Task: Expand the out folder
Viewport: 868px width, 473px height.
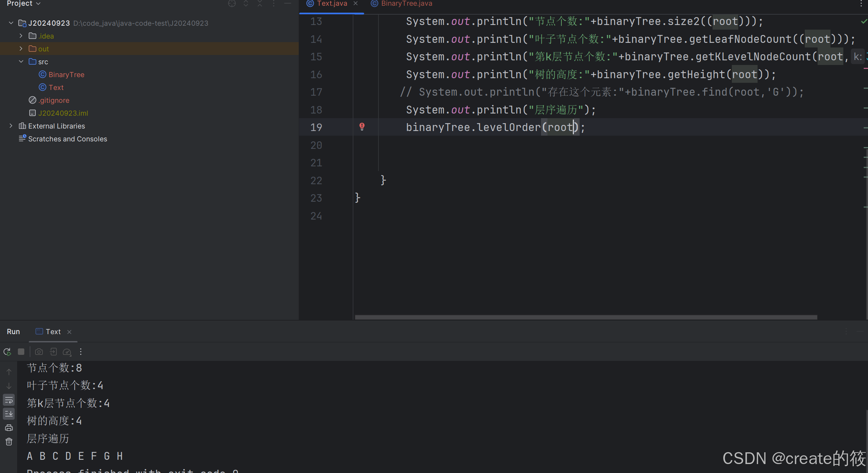Action: [21, 49]
